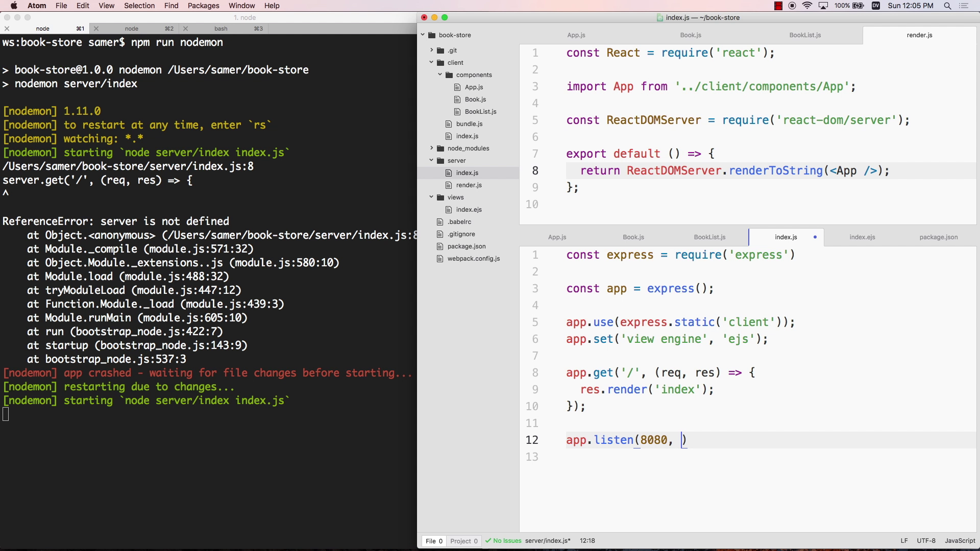Click the red menu bar status icon
This screenshot has height=551, width=980.
(x=778, y=6)
